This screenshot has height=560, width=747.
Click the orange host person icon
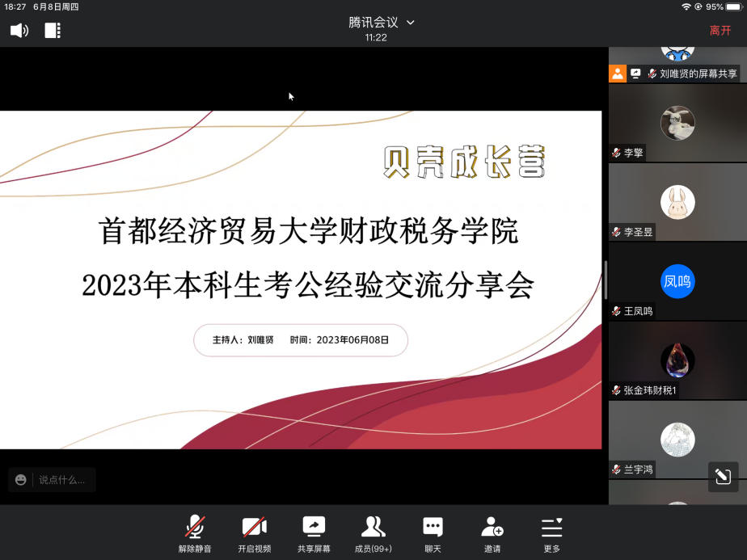tap(618, 74)
